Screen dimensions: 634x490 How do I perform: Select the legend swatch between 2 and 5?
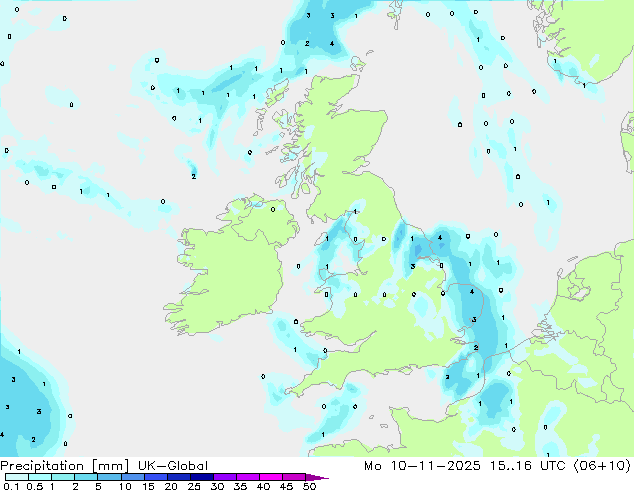click(x=86, y=477)
